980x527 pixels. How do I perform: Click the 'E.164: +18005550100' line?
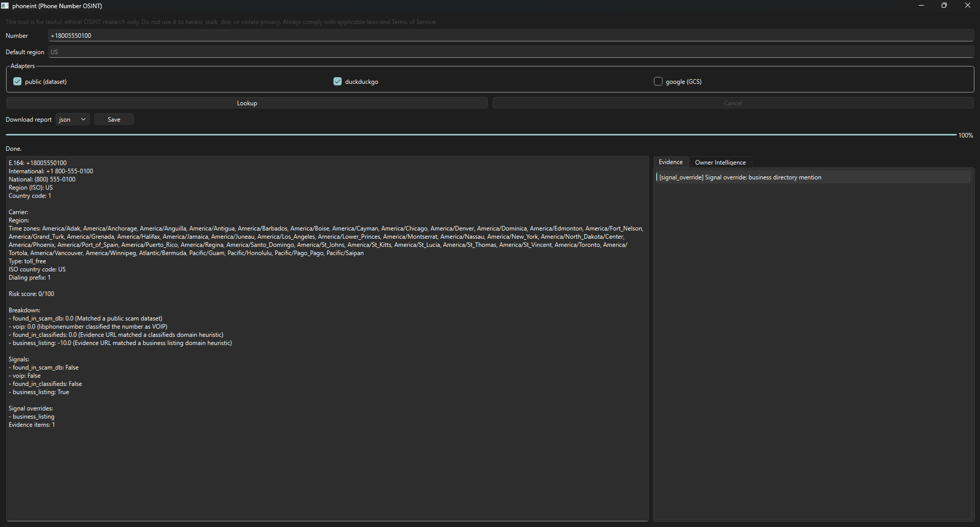[x=37, y=163]
